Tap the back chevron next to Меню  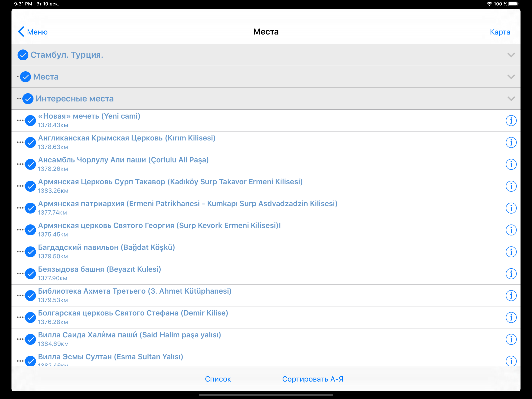tap(21, 32)
